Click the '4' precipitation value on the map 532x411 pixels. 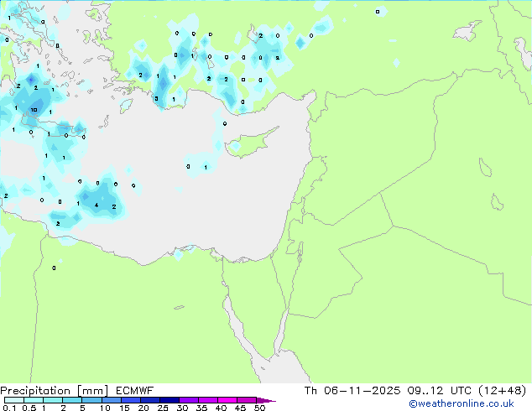pos(96,205)
